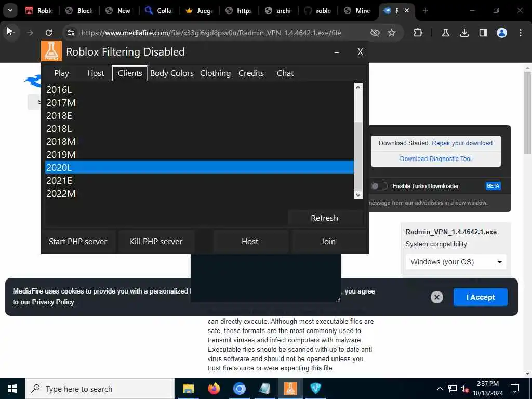Open the Credits tab
The height and width of the screenshot is (399, 532).
click(x=251, y=73)
